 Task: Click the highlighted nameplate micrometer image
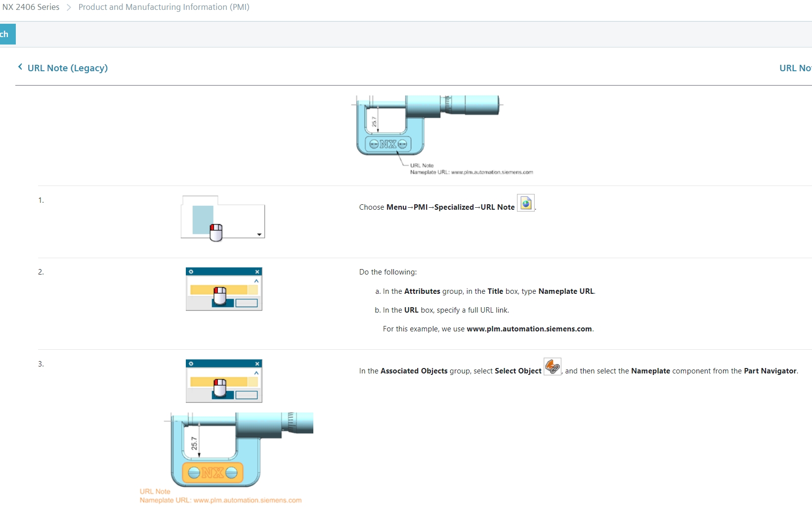click(x=226, y=458)
